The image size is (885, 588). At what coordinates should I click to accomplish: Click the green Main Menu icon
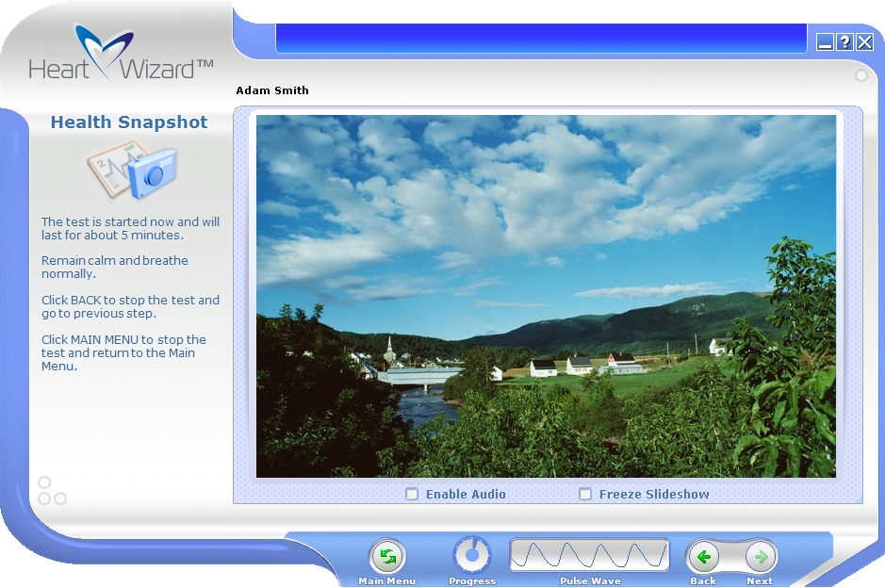[386, 557]
